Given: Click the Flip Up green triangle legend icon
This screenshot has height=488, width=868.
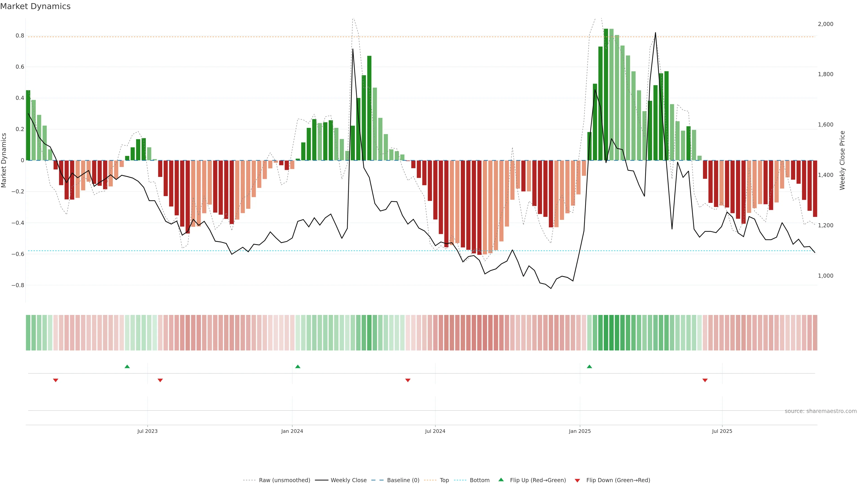Looking at the screenshot, I should pyautogui.click(x=501, y=480).
